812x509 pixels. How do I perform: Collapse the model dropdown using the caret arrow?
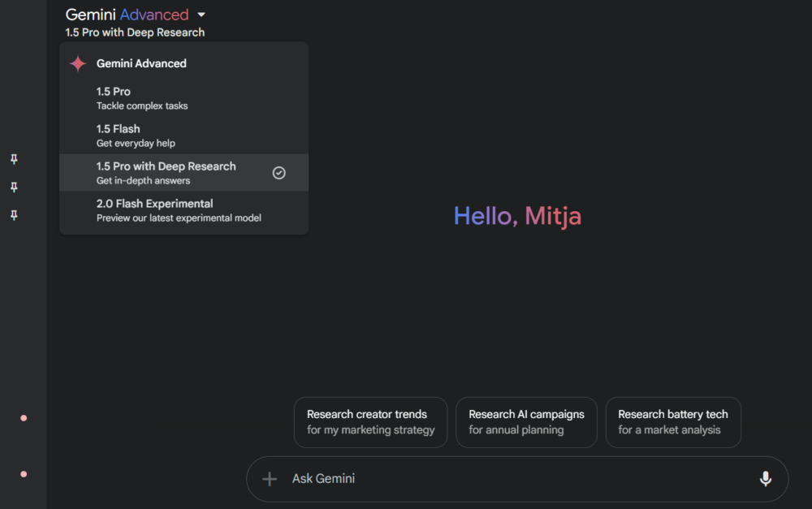pyautogui.click(x=201, y=15)
